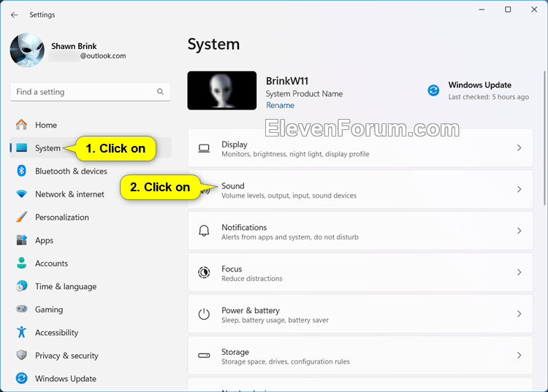Click the Windows Update sidebar sync icon
The image size is (548, 392).
coord(21,378)
